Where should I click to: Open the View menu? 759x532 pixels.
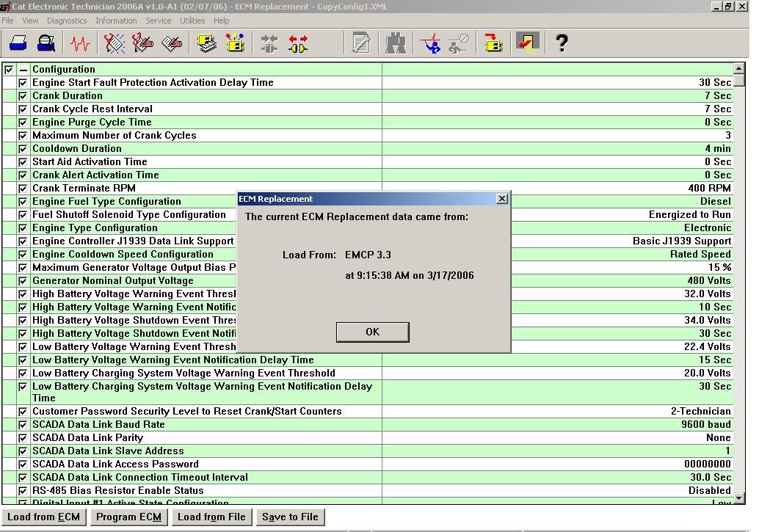click(x=30, y=21)
